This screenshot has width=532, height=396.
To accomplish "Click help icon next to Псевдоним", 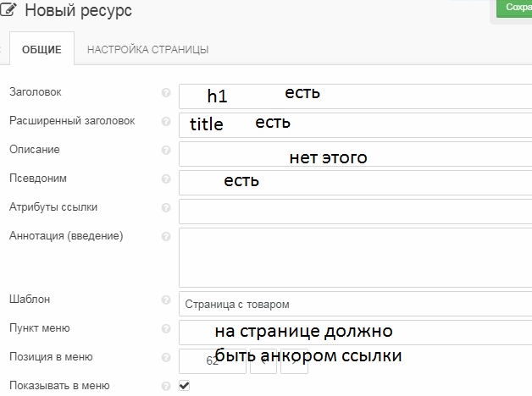I will click(x=166, y=179).
